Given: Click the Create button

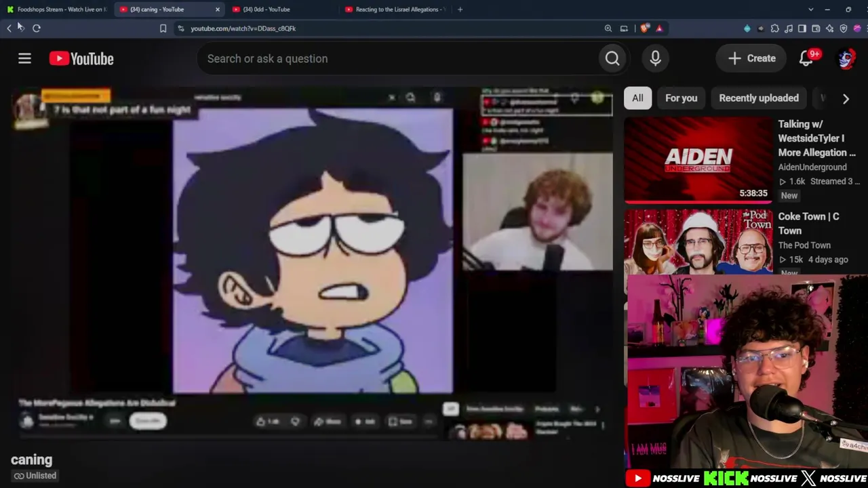Looking at the screenshot, I should pos(751,58).
